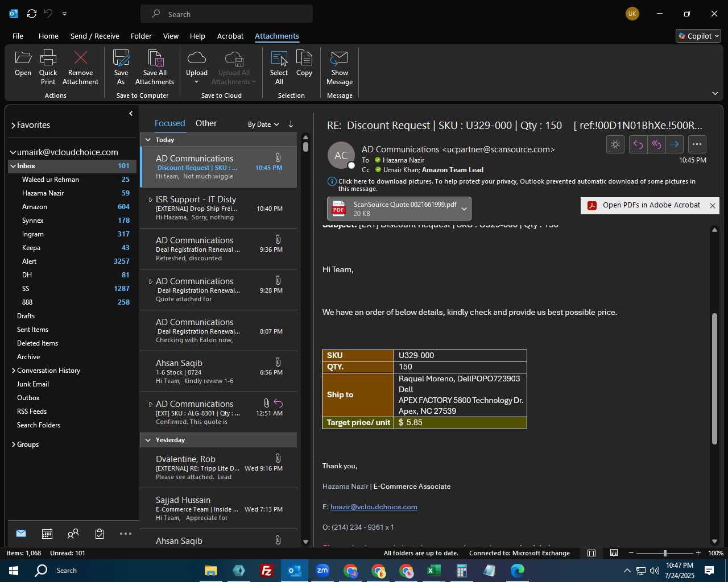The height and width of the screenshot is (582, 728).
Task: Open attachment ScanSource Quote dropdown arrow
Action: pos(464,209)
